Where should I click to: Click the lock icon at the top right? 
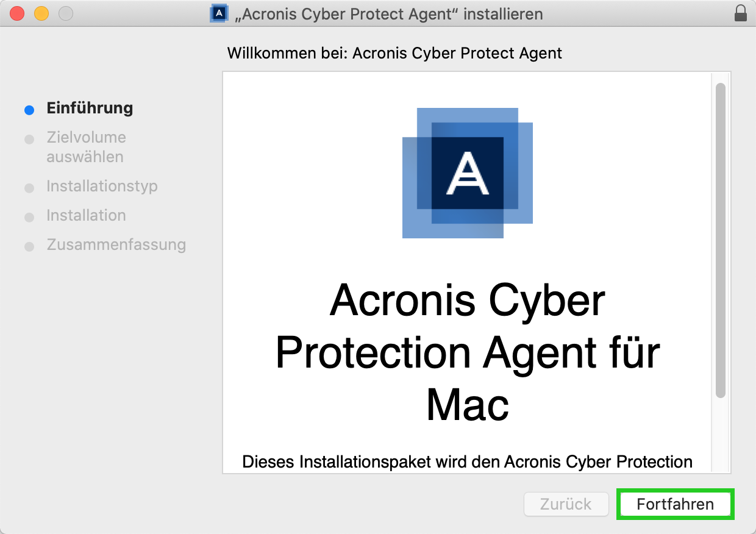click(740, 13)
